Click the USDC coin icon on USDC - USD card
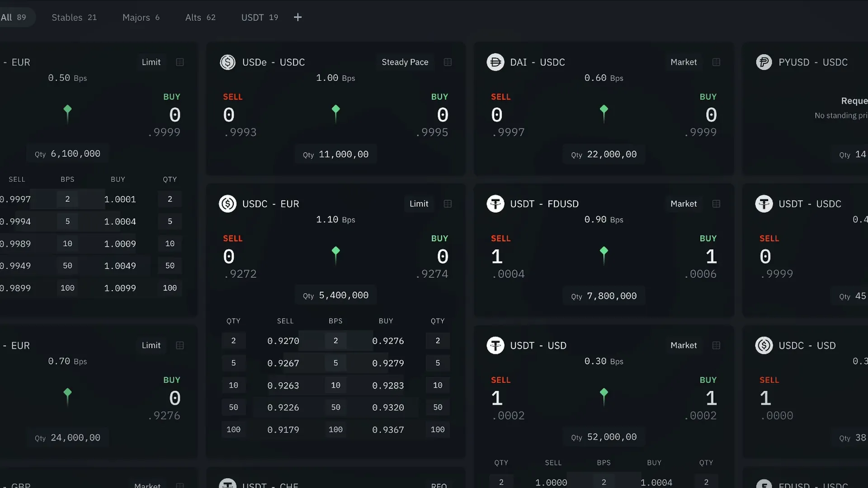This screenshot has width=868, height=488. coord(764,346)
